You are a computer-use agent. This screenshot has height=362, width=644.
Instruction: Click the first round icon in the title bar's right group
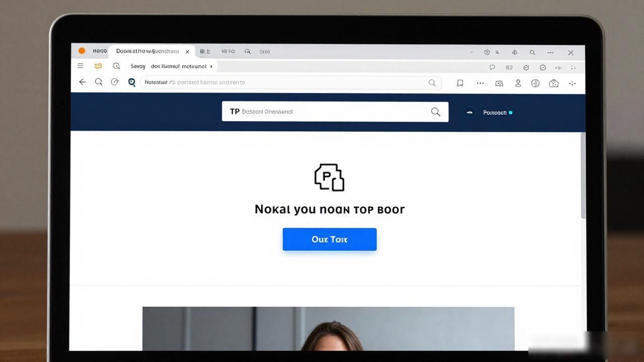click(x=487, y=52)
